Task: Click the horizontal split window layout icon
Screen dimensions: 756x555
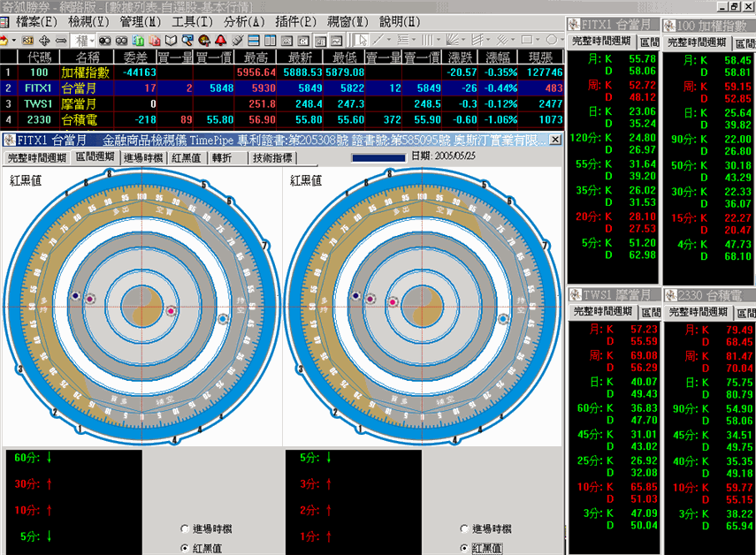Action: (254, 41)
